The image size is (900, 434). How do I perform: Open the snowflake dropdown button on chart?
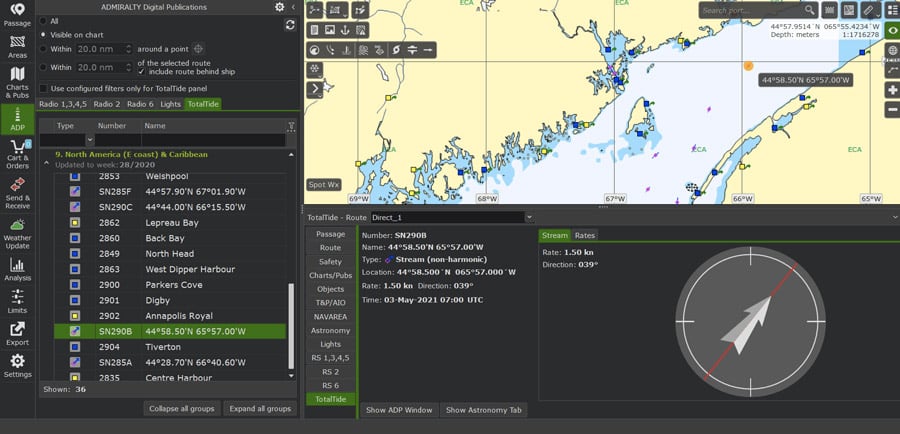315,69
